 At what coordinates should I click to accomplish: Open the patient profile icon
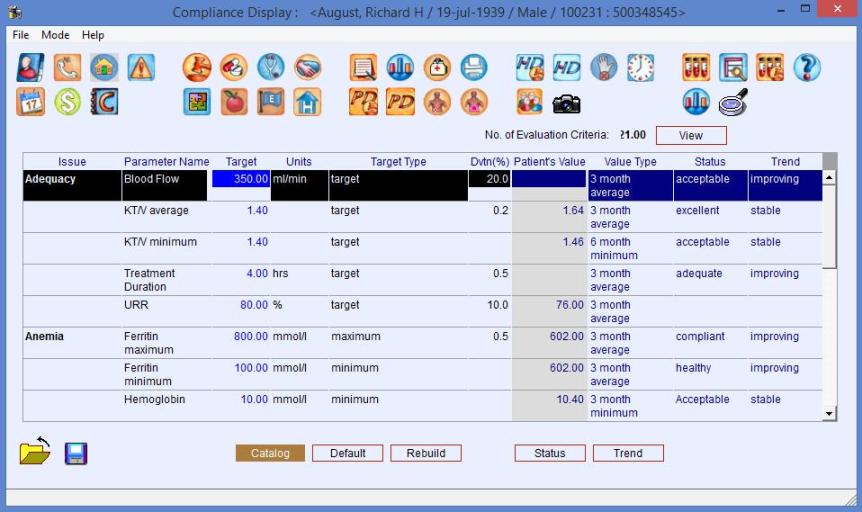(x=31, y=68)
